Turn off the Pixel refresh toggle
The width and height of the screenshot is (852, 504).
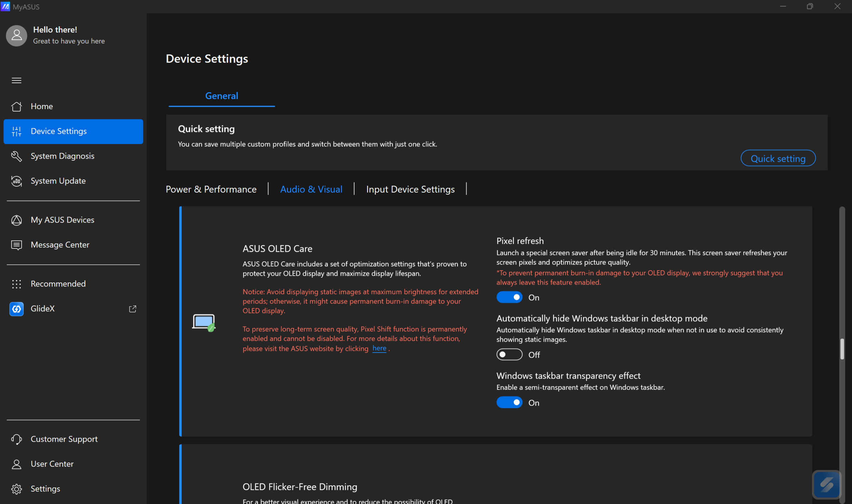pyautogui.click(x=509, y=297)
